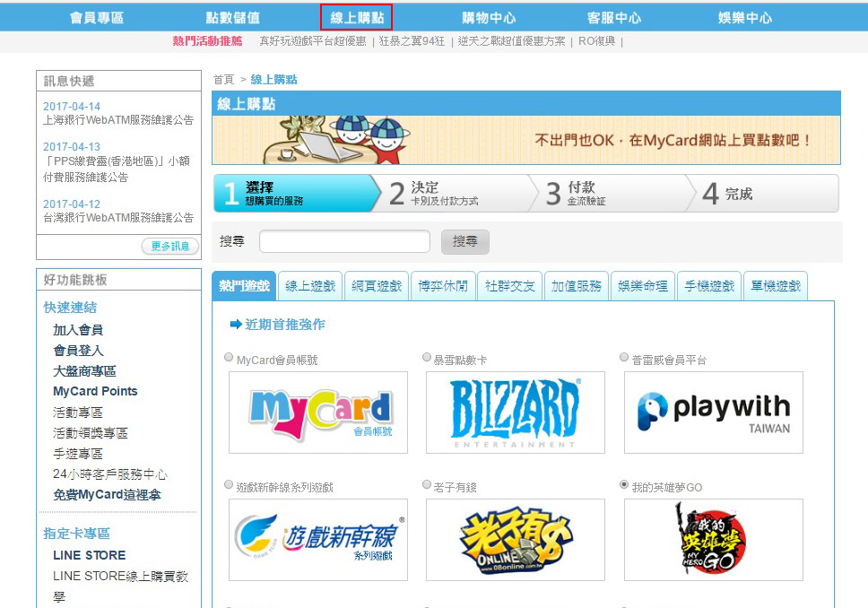This screenshot has height=608, width=868.
Task: Click the 大盤商專區 quick link
Action: 84,371
